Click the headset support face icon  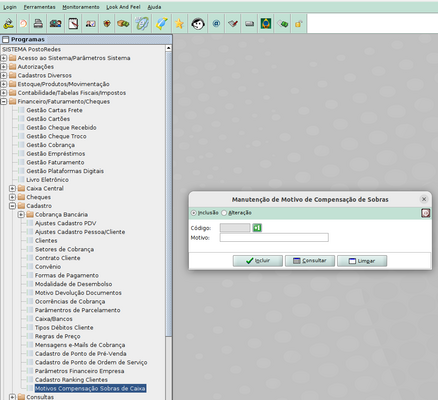198,24
